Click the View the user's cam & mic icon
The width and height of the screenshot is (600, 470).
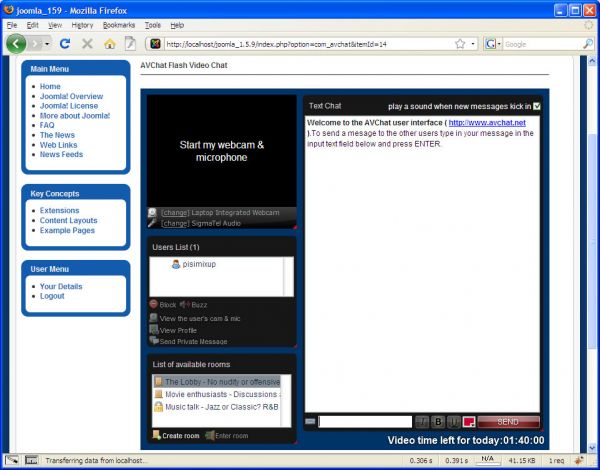[153, 318]
